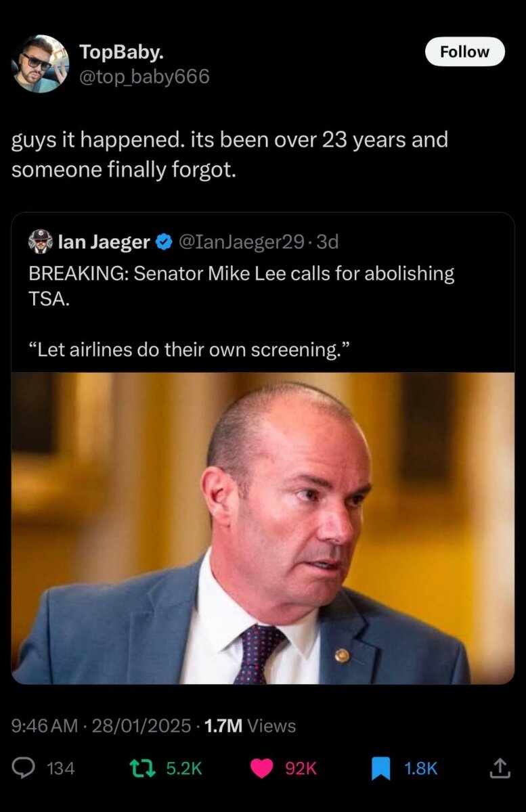This screenshot has height=812, width=526.
Task: Open the quoted tweet text about TSA
Action: (x=242, y=312)
